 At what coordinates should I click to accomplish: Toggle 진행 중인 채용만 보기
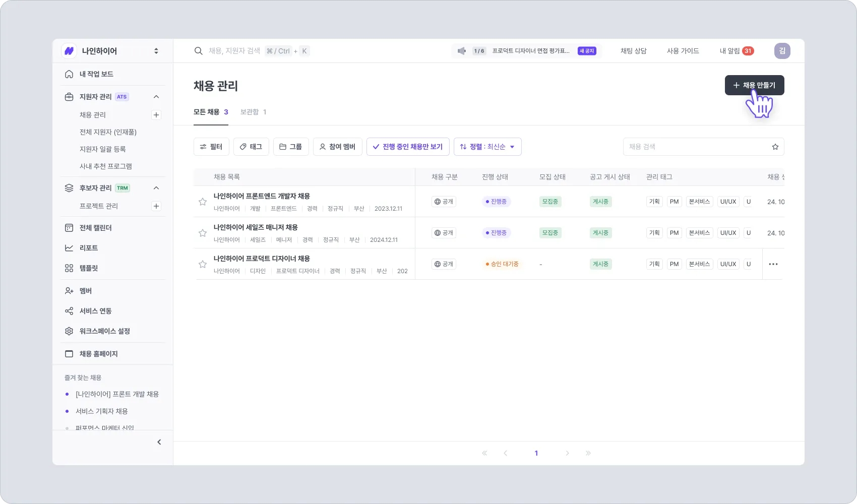408,147
